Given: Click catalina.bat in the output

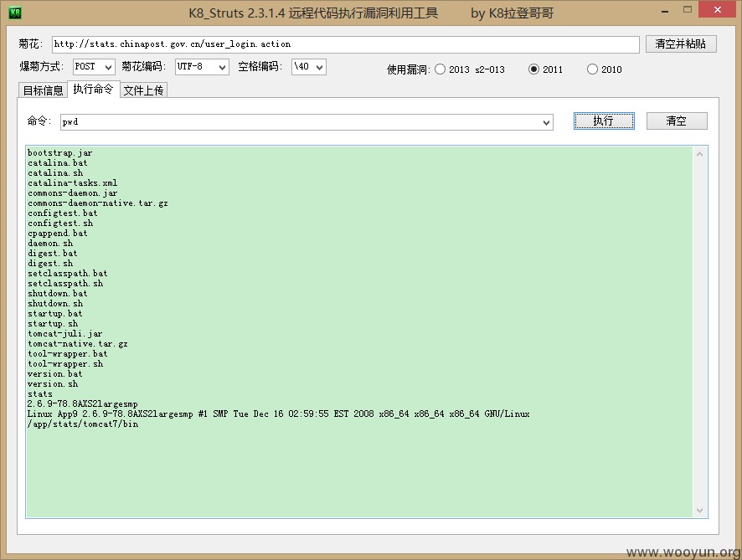Looking at the screenshot, I should pyautogui.click(x=57, y=162).
